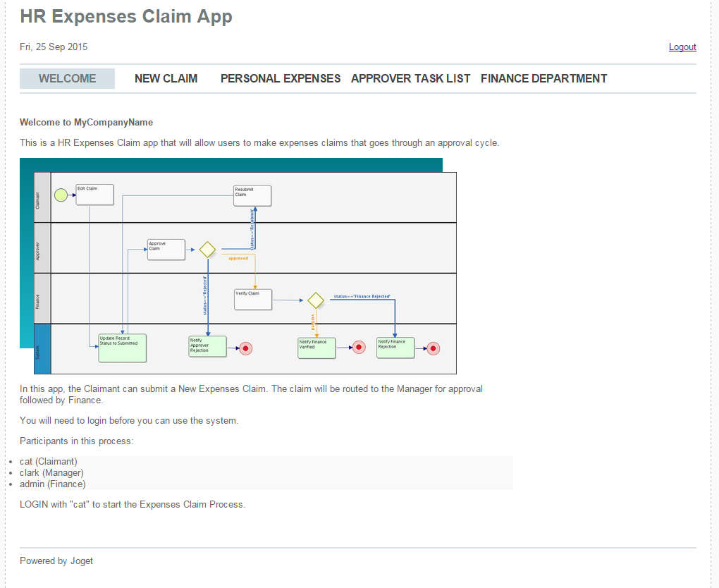Open the Approver Task List
719x588 pixels.
coord(410,79)
